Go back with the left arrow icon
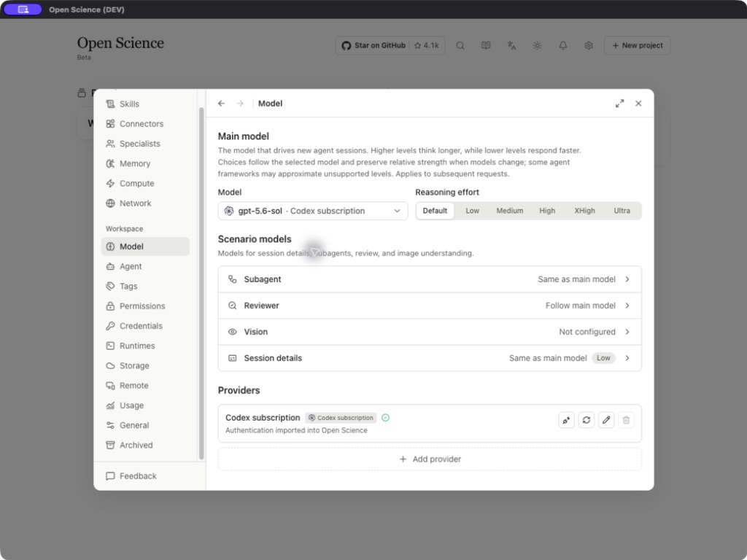Screen dimensions: 747x560 [222, 104]
